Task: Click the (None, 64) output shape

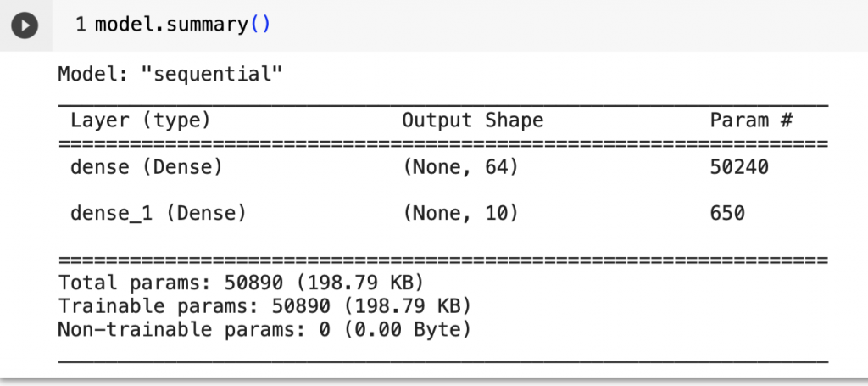Action: (x=460, y=167)
